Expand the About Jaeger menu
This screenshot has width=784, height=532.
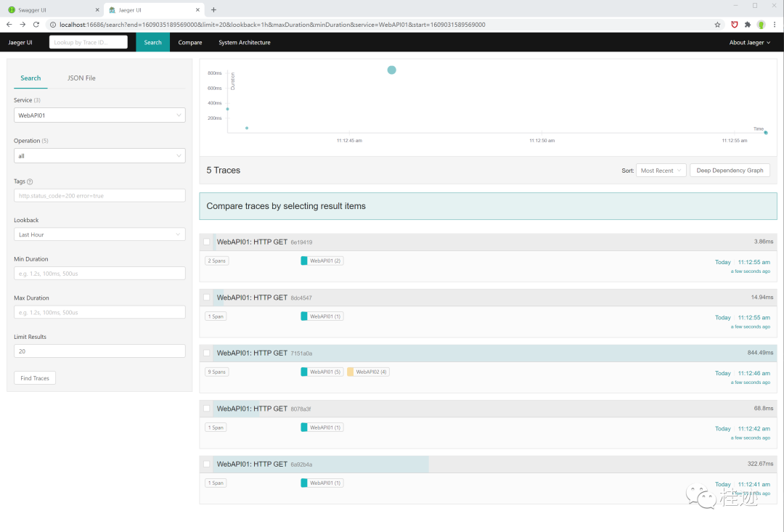click(x=749, y=43)
